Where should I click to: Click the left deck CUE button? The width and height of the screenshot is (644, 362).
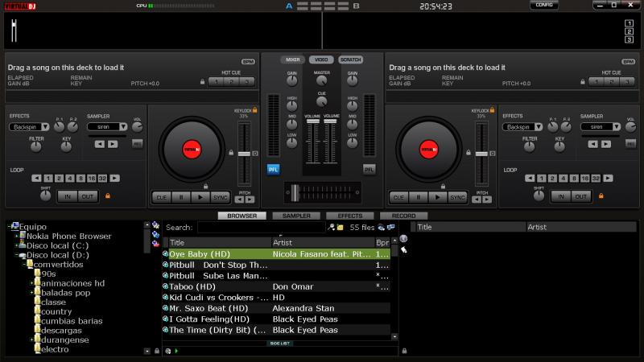coord(162,197)
